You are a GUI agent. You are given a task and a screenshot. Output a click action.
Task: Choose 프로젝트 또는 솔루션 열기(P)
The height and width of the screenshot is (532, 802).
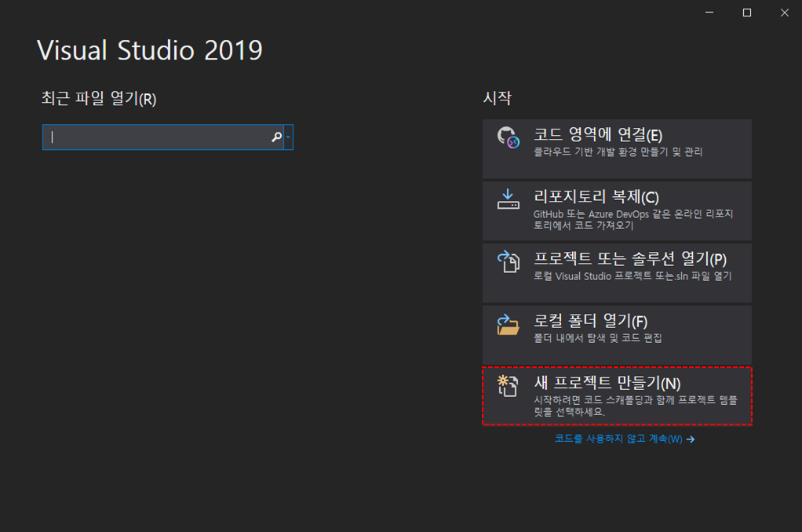(617, 272)
